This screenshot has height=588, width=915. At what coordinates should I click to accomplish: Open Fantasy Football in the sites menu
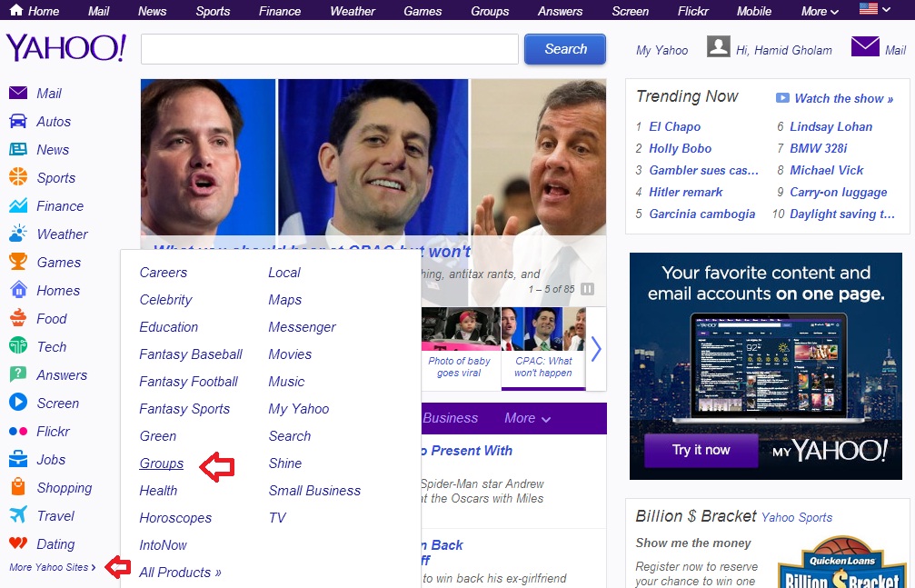[x=188, y=382]
